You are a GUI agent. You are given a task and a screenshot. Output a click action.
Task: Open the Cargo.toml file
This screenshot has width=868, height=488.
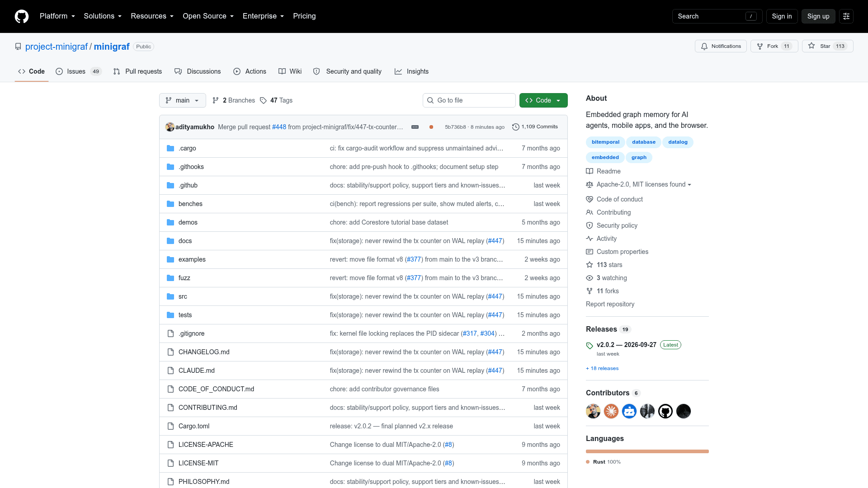(x=194, y=426)
